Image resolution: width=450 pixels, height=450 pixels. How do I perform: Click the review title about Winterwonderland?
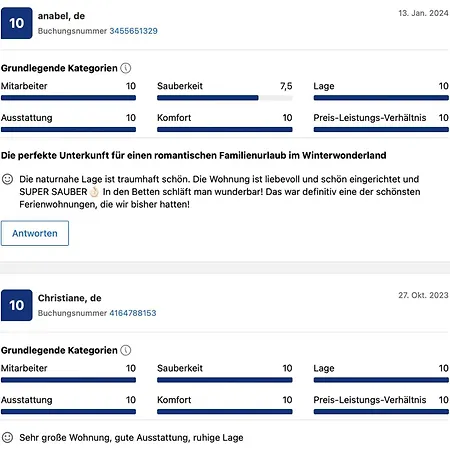(194, 155)
